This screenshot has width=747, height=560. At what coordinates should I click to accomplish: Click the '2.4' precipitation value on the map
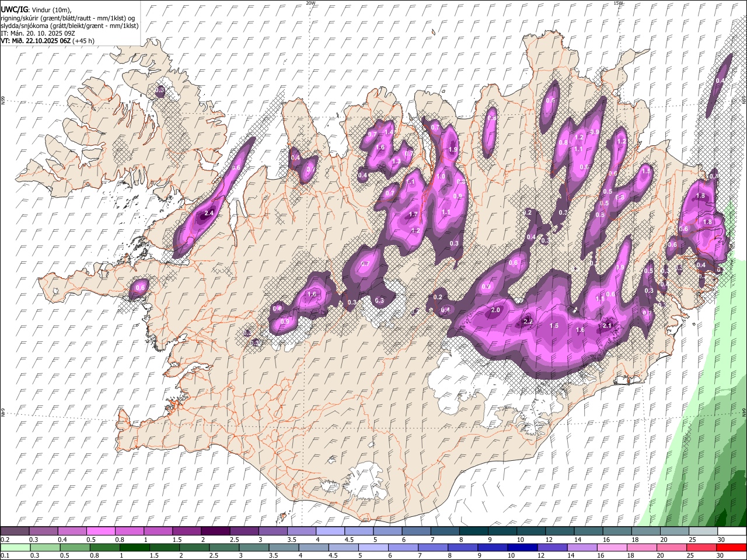coord(209,213)
